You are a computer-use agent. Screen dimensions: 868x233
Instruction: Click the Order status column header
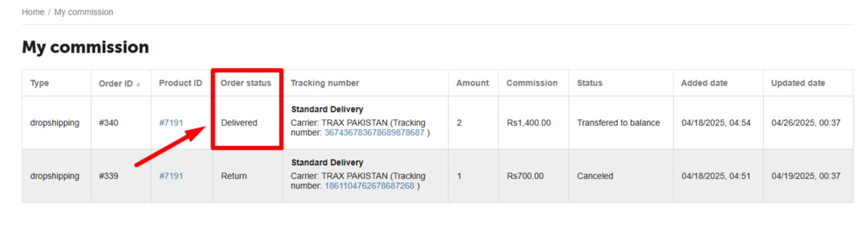point(246,83)
